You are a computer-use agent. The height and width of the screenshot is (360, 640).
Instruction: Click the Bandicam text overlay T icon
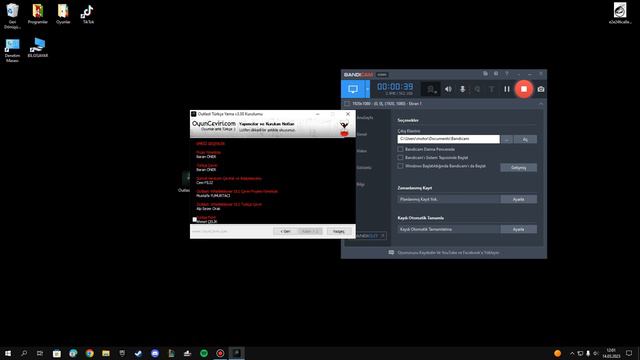tap(492, 89)
